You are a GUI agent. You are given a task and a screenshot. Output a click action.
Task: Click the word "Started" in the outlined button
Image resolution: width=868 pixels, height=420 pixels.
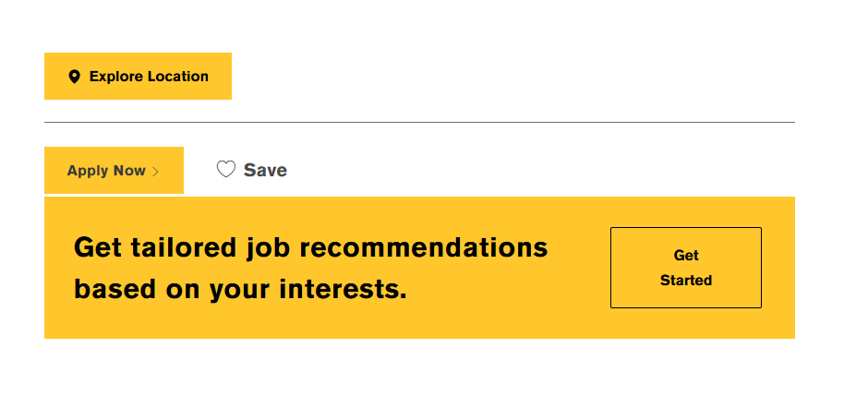point(686,280)
